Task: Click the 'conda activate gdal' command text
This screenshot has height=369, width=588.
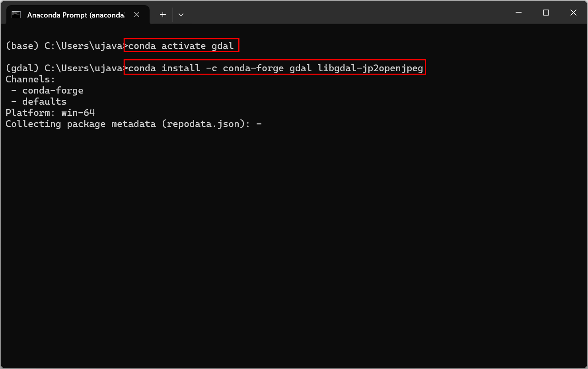Action: (181, 46)
